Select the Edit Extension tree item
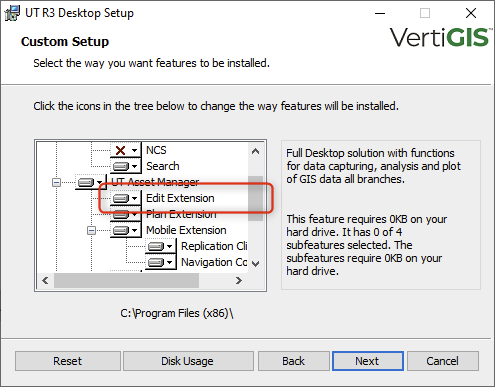Viewport: 495px width, 387px height. tap(180, 198)
